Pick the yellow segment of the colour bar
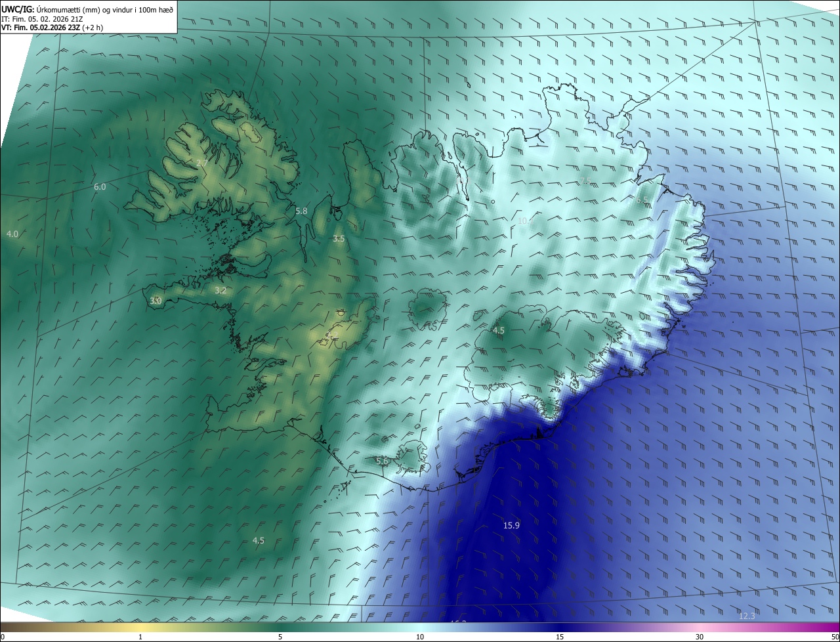The height and width of the screenshot is (642, 840). [x=141, y=628]
